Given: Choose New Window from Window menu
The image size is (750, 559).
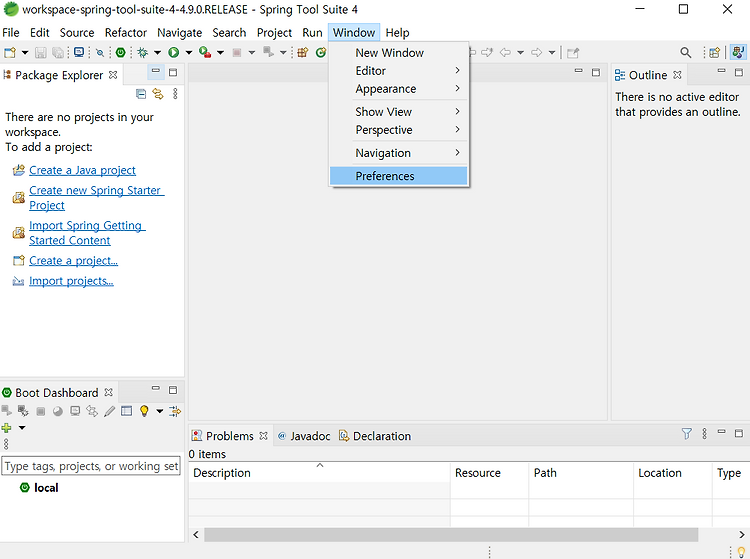Looking at the screenshot, I should click(398, 53).
